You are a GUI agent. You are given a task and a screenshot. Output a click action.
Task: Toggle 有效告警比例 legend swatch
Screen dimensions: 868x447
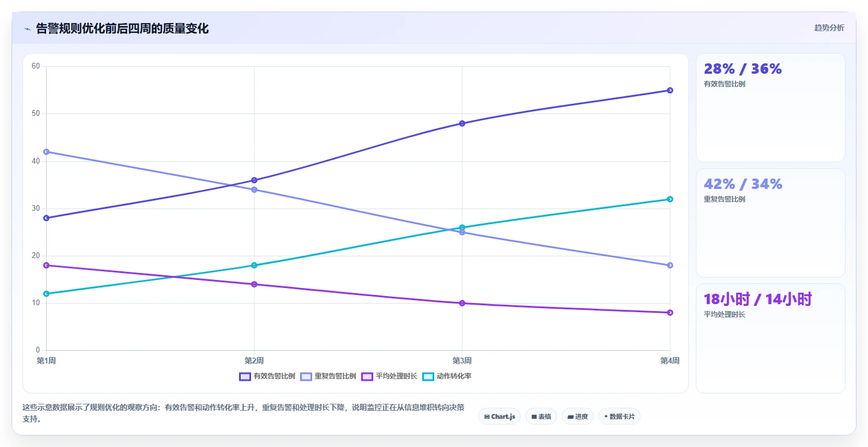(x=245, y=377)
